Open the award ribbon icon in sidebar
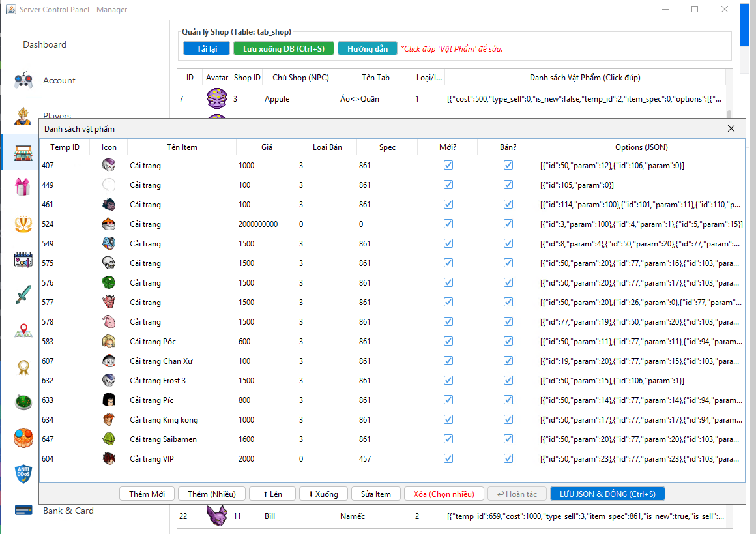This screenshot has width=756, height=534. [23, 367]
